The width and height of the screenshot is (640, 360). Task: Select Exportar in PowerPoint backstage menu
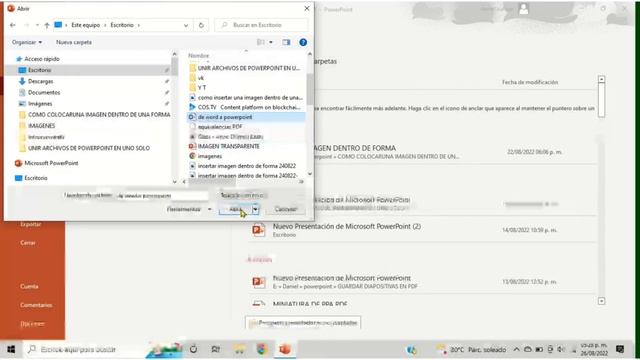30,224
